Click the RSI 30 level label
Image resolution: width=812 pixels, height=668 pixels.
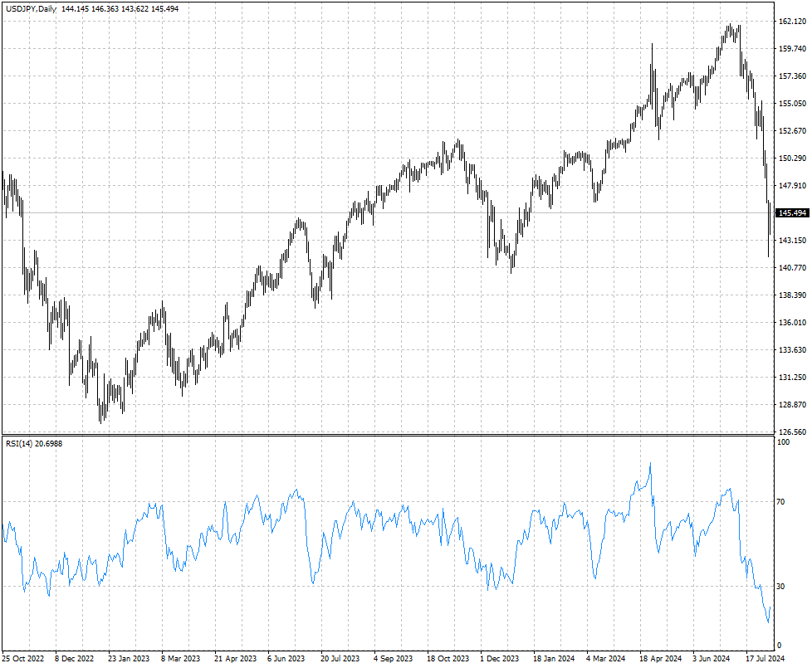[780, 587]
